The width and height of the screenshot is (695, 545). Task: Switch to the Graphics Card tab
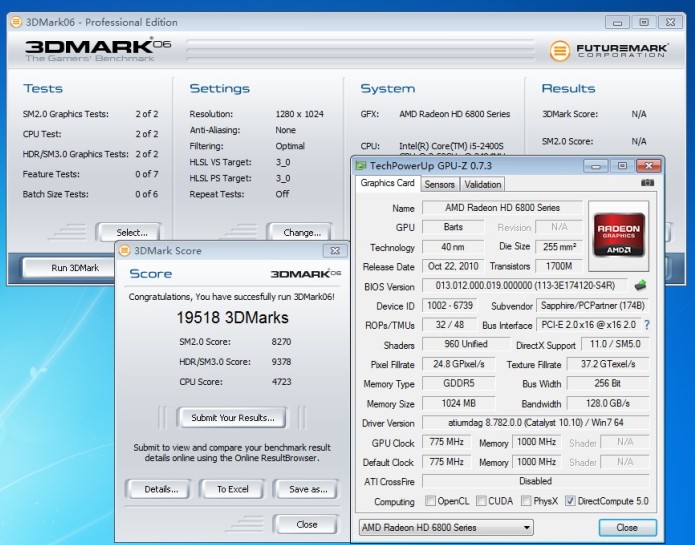pos(387,183)
